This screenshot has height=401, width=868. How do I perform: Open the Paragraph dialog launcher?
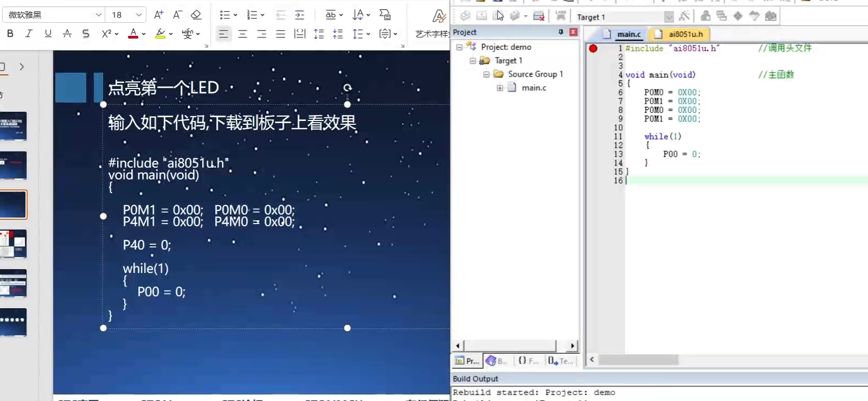click(402, 46)
